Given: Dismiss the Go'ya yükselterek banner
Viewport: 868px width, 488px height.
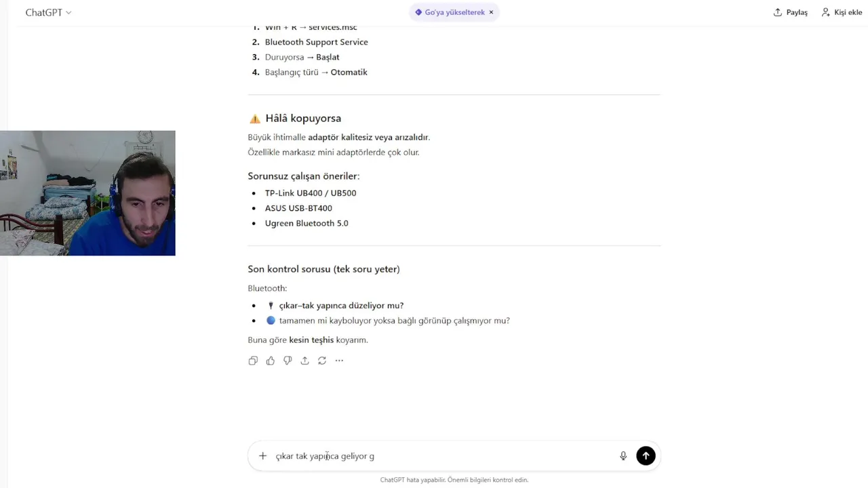Looking at the screenshot, I should tap(492, 12).
